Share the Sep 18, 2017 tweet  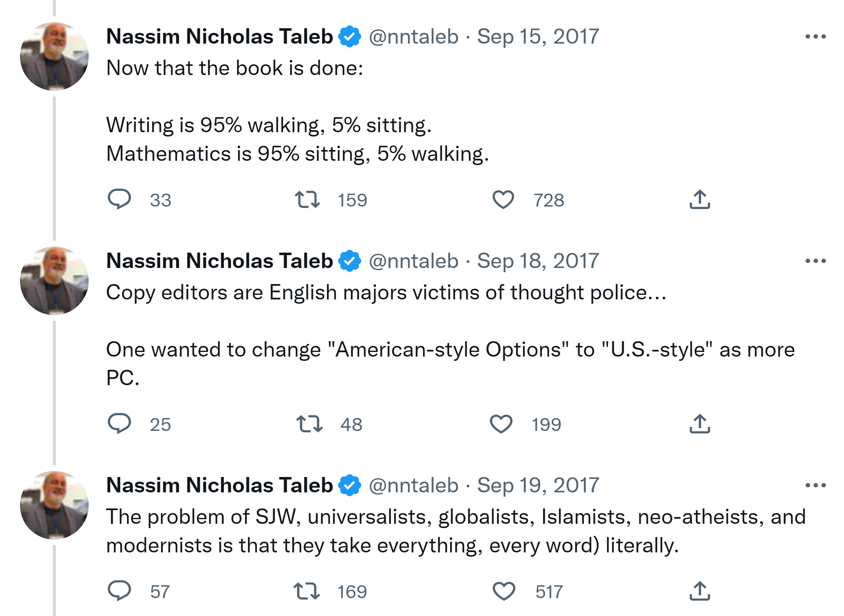pyautogui.click(x=699, y=424)
